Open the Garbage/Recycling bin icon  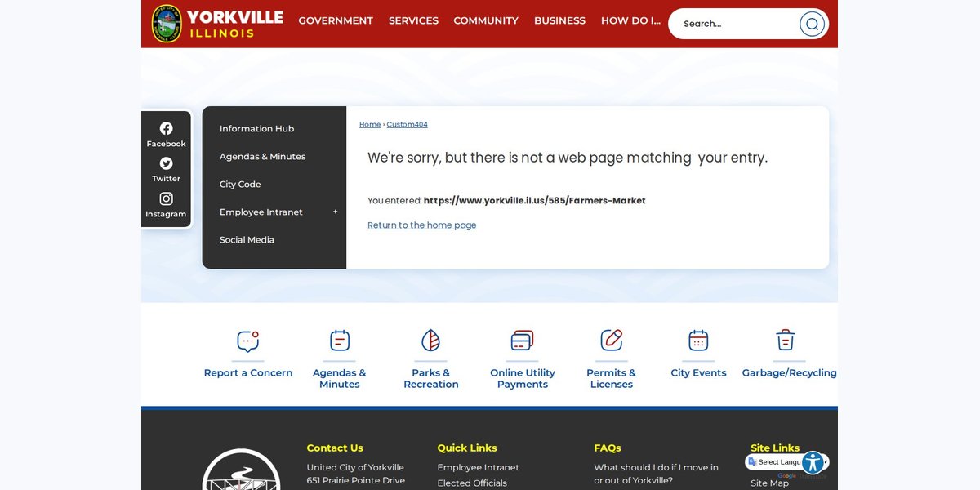click(x=786, y=341)
